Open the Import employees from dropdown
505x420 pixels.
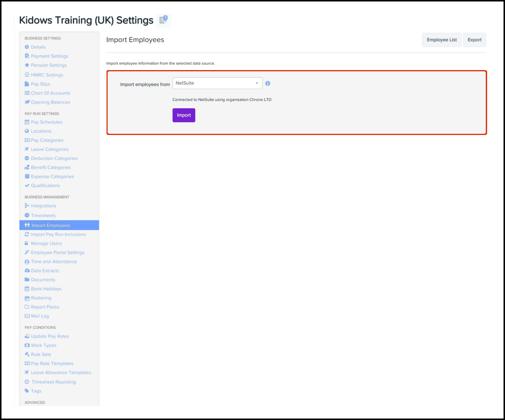click(x=217, y=83)
